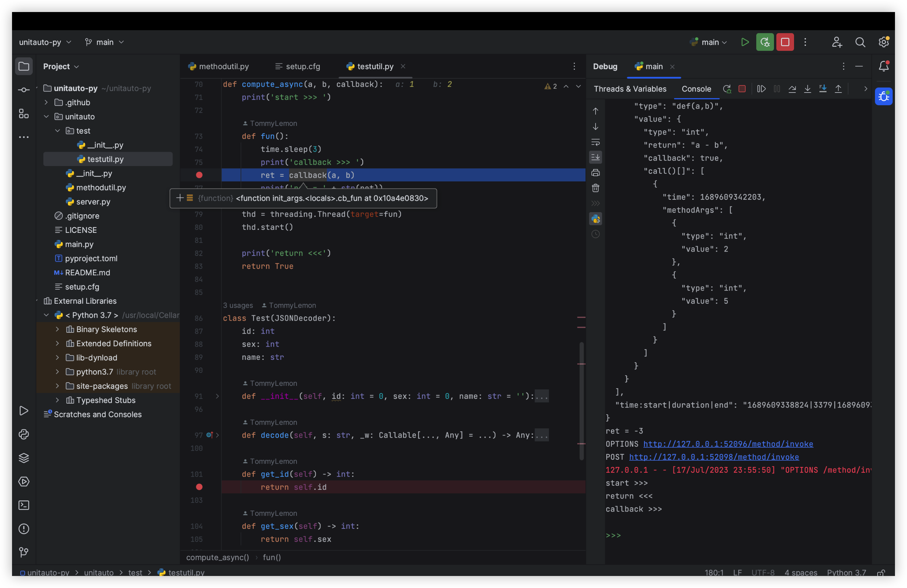The image size is (907, 588).
Task: Open the Terminal tool window icon
Action: (24, 505)
